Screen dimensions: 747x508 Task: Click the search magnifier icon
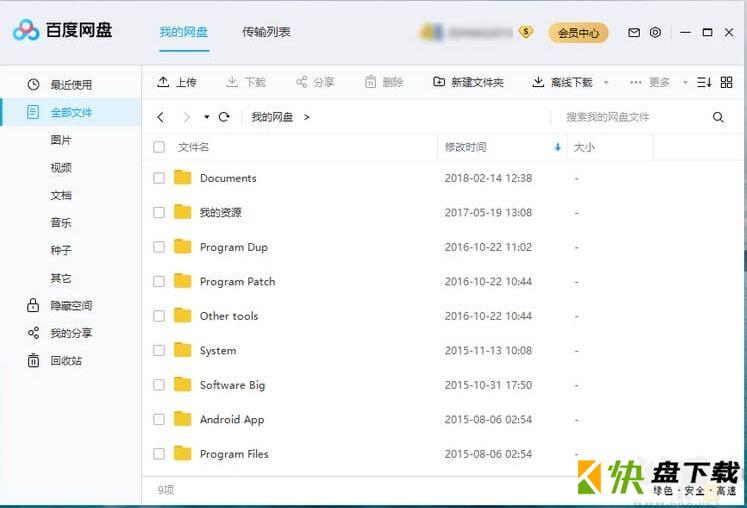(x=718, y=117)
